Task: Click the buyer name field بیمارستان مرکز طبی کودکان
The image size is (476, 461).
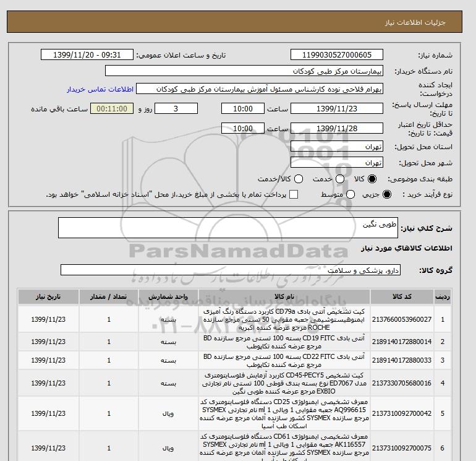Action: (244, 71)
